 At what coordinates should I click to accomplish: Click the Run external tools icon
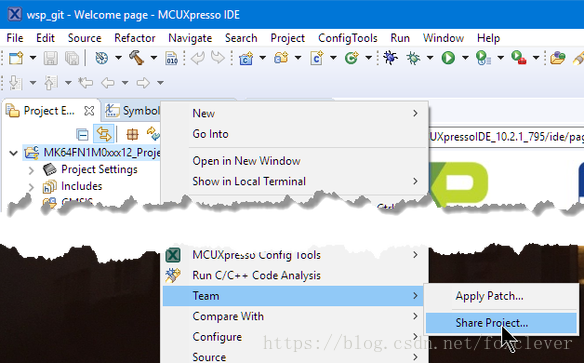[x=518, y=58]
